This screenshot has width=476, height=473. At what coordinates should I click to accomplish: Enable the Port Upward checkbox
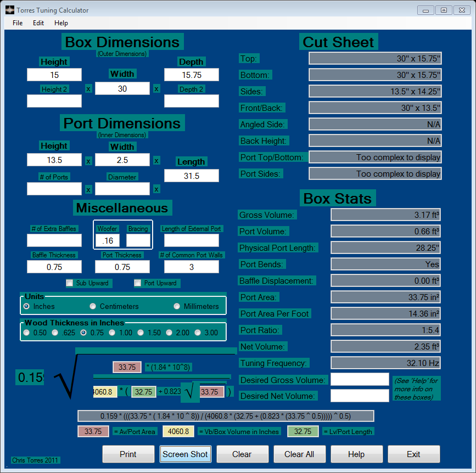tap(137, 283)
